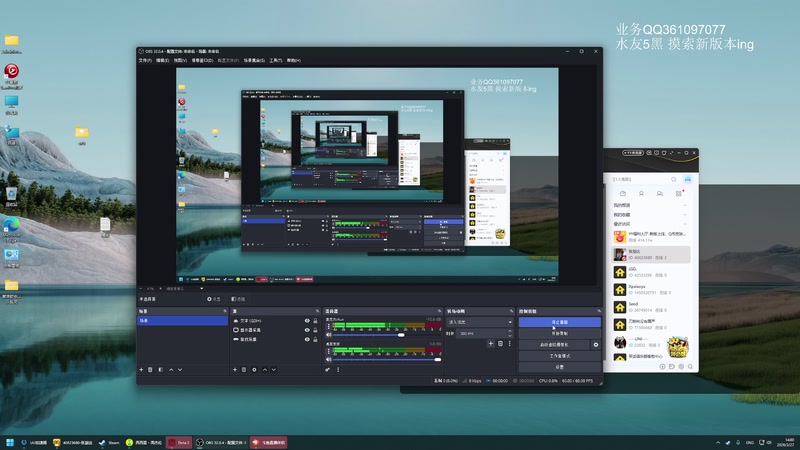Image resolution: width=800 pixels, height=450 pixels.
Task: Add a scene transition with plus icon
Action: point(491,343)
